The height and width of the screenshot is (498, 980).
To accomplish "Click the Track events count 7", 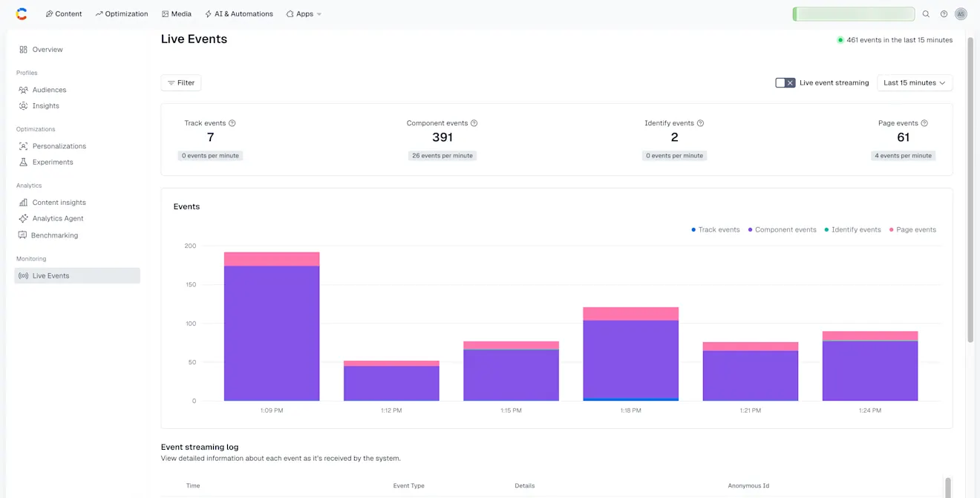I will [210, 137].
